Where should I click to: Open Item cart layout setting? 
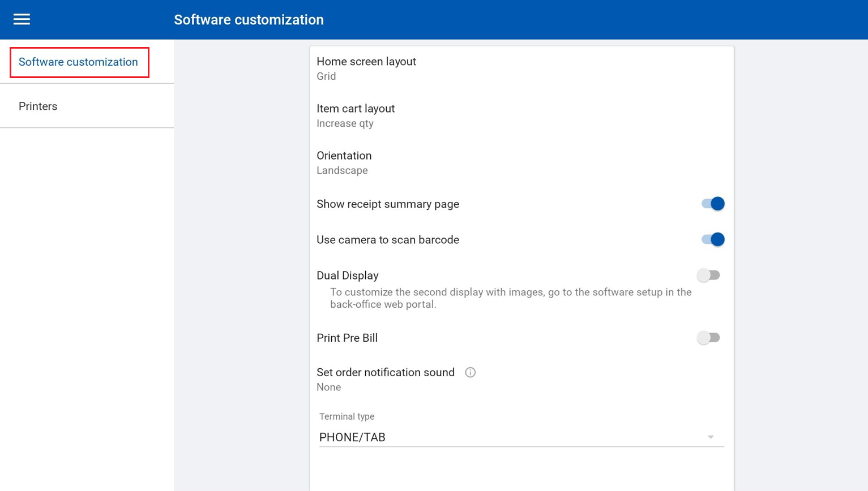coord(356,109)
